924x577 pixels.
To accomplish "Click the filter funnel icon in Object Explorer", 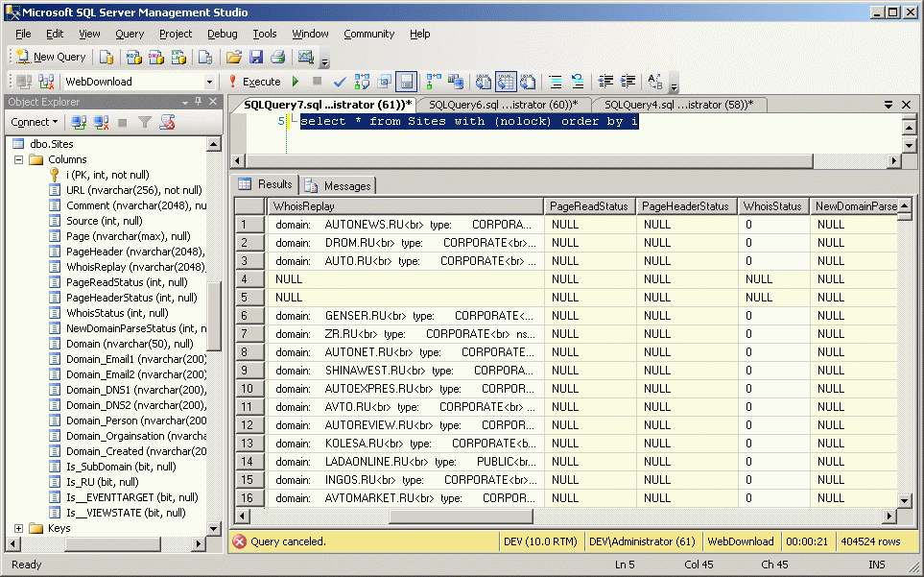I will point(144,122).
